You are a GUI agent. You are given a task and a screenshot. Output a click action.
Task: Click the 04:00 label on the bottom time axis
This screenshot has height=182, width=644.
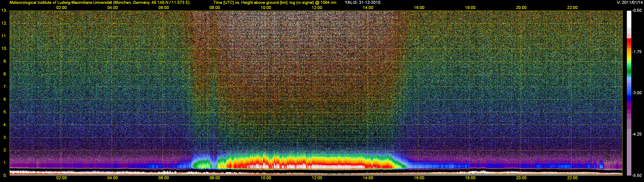pos(112,178)
